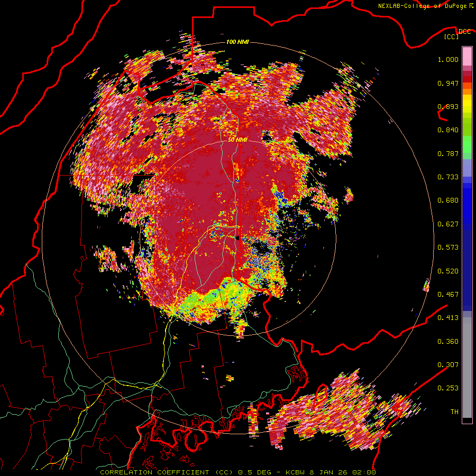Image resolution: width=476 pixels, height=476 pixels.
Task: Click the 0.787 scale value
Action: [x=448, y=153]
